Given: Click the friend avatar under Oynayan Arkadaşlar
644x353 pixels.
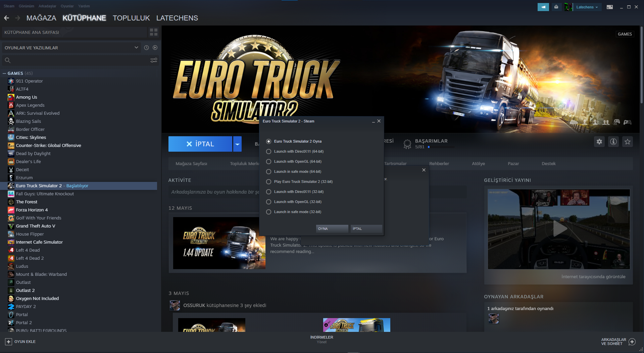Looking at the screenshot, I should coord(494,318).
